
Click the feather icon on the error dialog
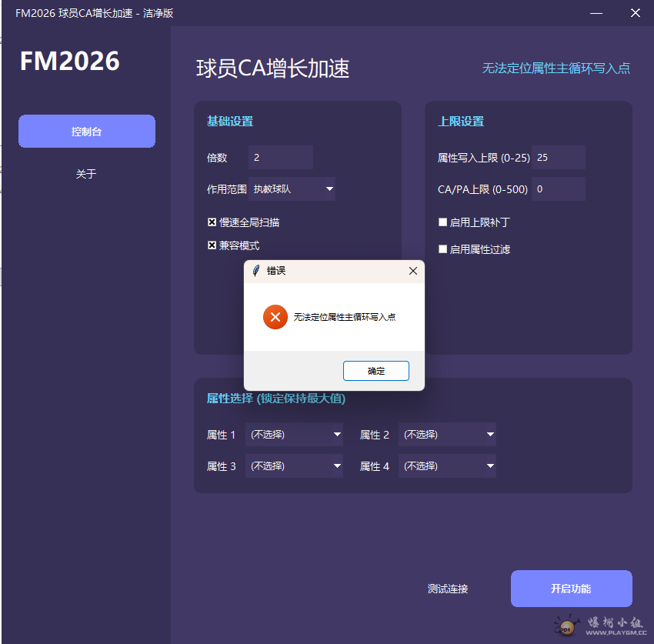257,270
